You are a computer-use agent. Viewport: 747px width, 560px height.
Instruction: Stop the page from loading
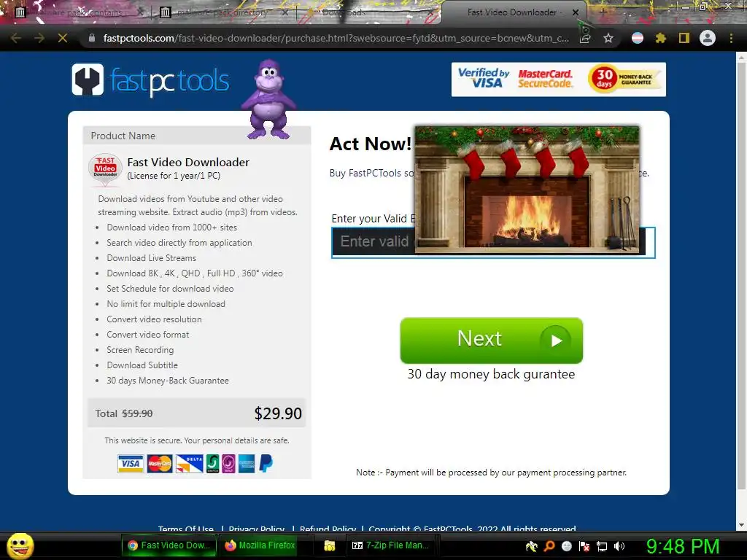coord(63,38)
